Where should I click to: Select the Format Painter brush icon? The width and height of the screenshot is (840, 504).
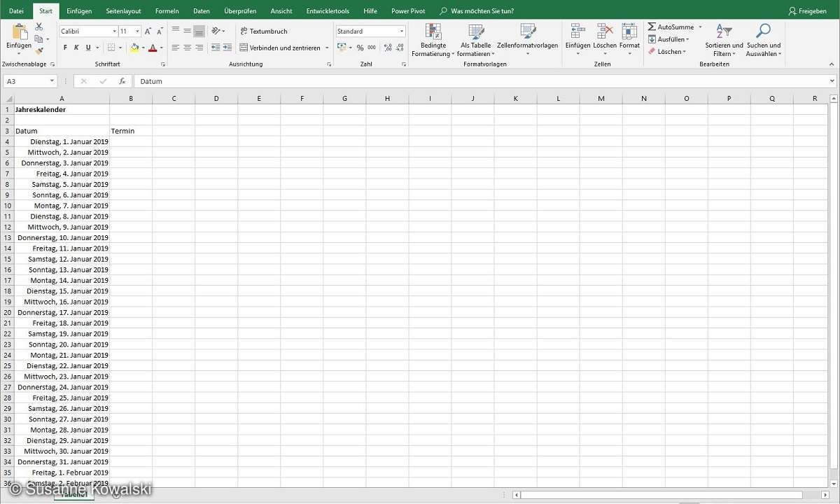pos(38,50)
